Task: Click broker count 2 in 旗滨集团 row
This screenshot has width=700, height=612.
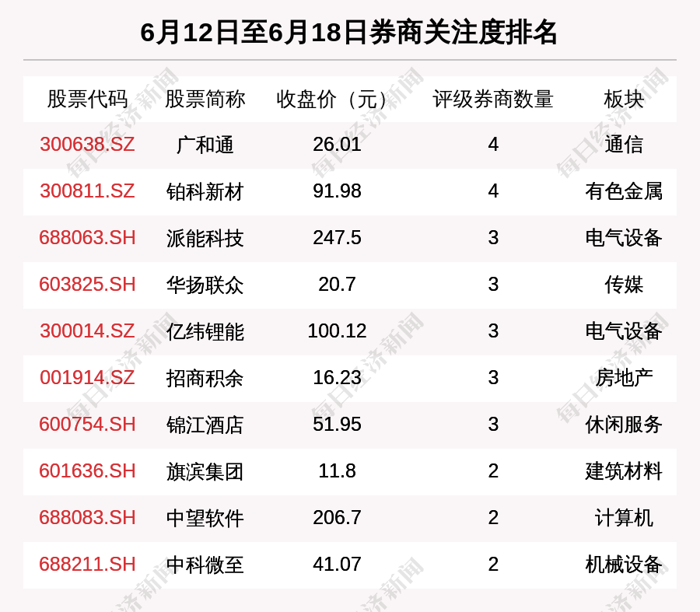Action: [x=493, y=471]
